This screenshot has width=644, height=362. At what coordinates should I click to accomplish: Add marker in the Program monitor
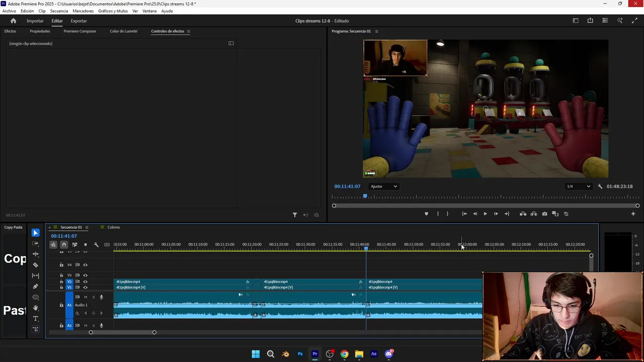[x=426, y=214]
